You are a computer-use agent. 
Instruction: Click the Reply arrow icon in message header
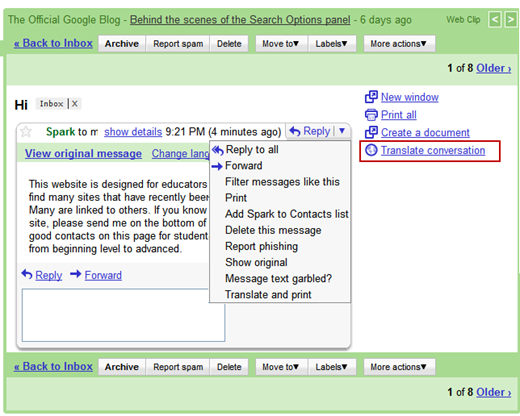tap(295, 131)
